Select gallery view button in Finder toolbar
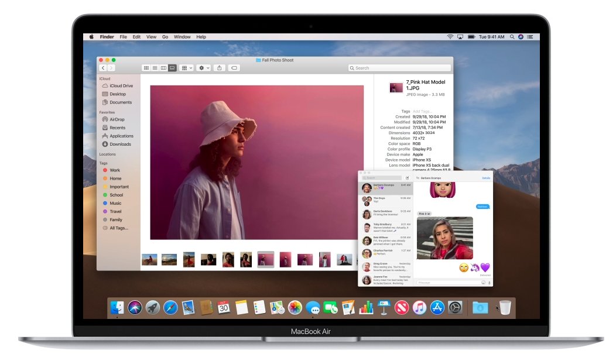This screenshot has height=364, width=616. point(172,68)
